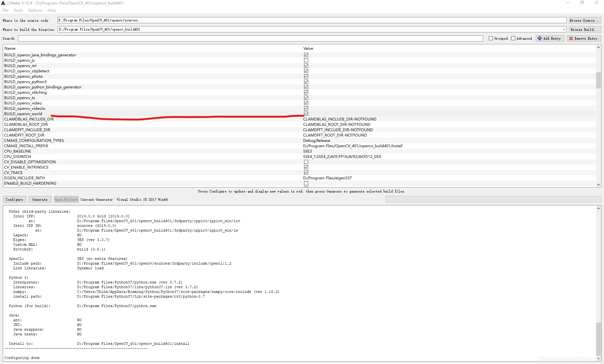Click the plus icon on Add Entry
Viewport: 604px width, 364px height.
click(540, 38)
